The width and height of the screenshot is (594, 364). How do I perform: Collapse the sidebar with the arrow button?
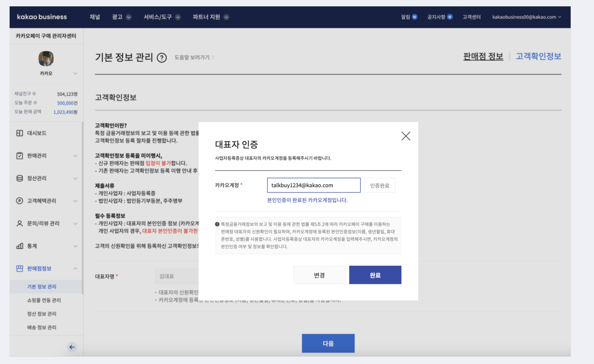pyautogui.click(x=72, y=347)
